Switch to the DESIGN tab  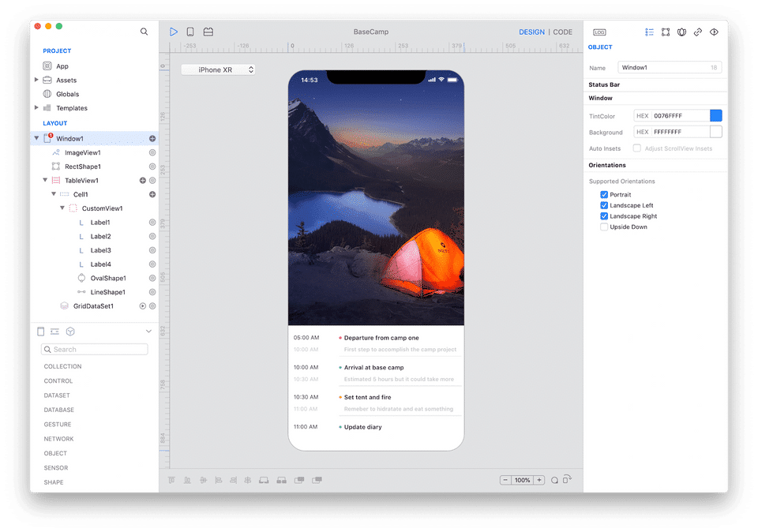pyautogui.click(x=531, y=32)
